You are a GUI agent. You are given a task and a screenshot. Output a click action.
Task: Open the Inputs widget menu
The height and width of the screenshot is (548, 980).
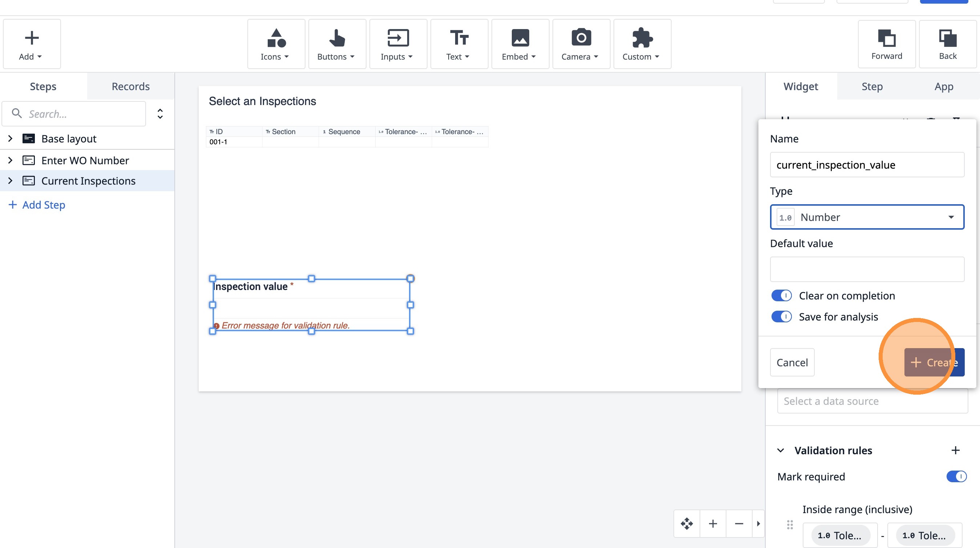(397, 44)
